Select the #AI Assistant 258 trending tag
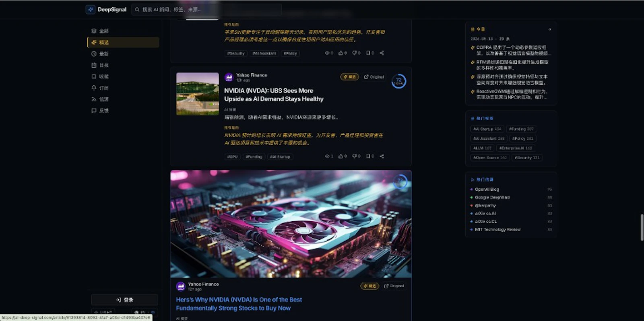The height and width of the screenshot is (321, 644). coord(489,138)
